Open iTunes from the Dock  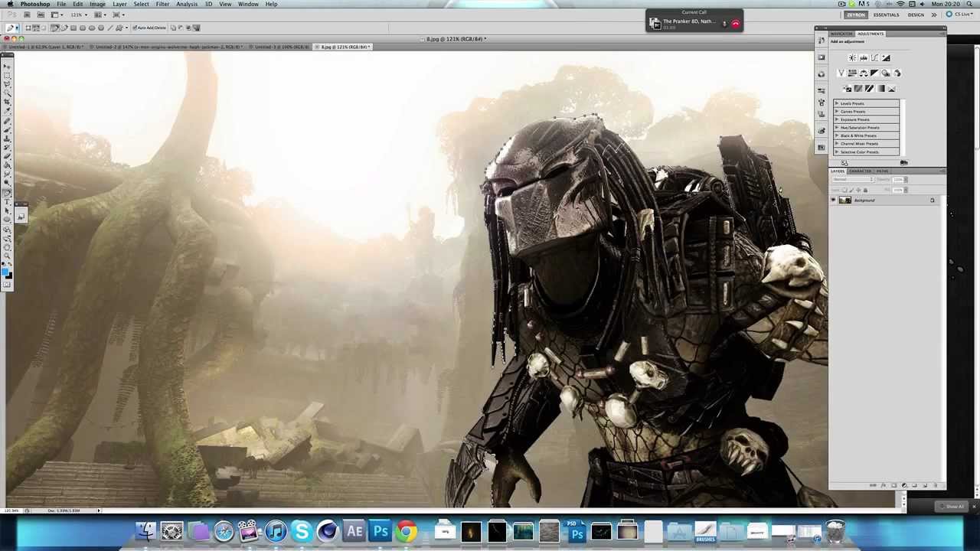(x=276, y=530)
